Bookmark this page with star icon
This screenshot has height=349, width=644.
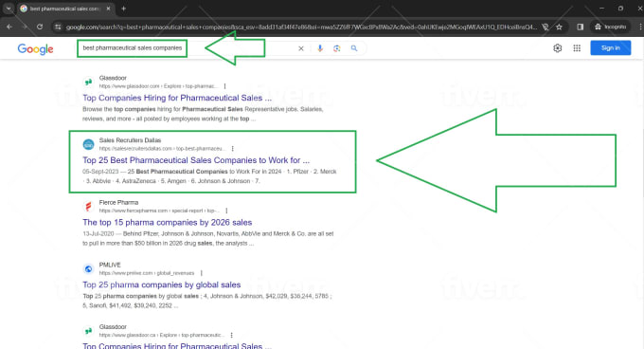(x=559, y=27)
